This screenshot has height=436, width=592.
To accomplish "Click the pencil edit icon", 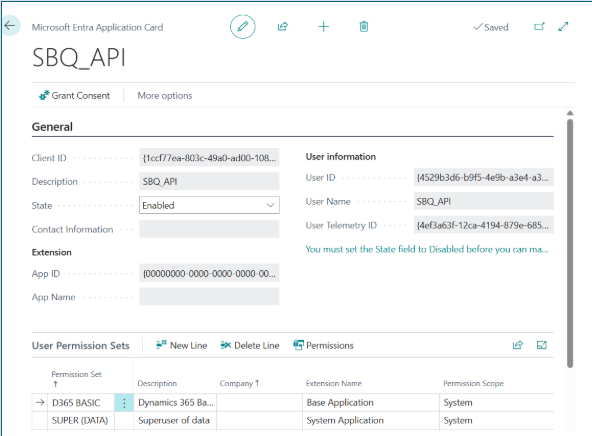I will pyautogui.click(x=243, y=26).
